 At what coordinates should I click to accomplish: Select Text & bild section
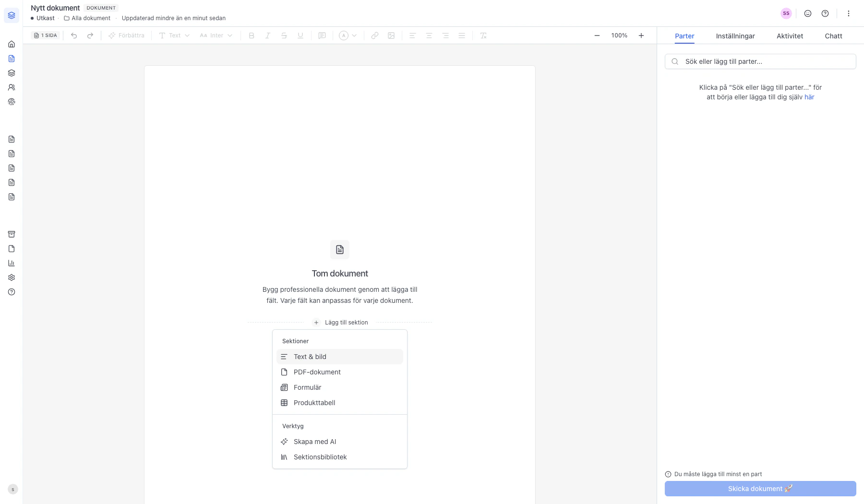[340, 357]
